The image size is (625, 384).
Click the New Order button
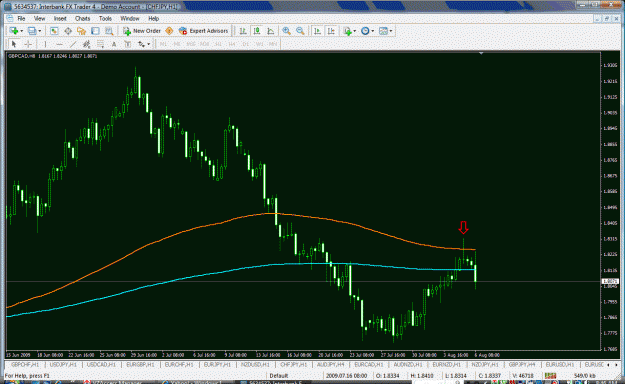[x=142, y=31]
